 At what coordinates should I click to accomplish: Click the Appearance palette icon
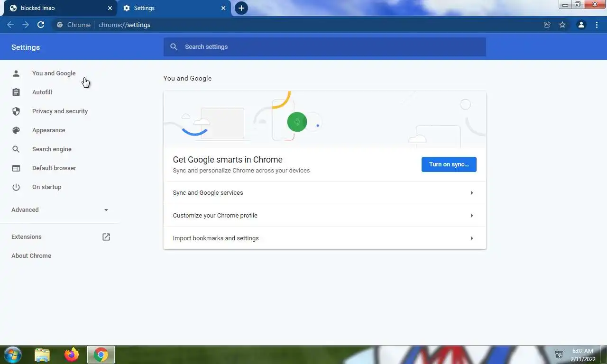click(16, 130)
